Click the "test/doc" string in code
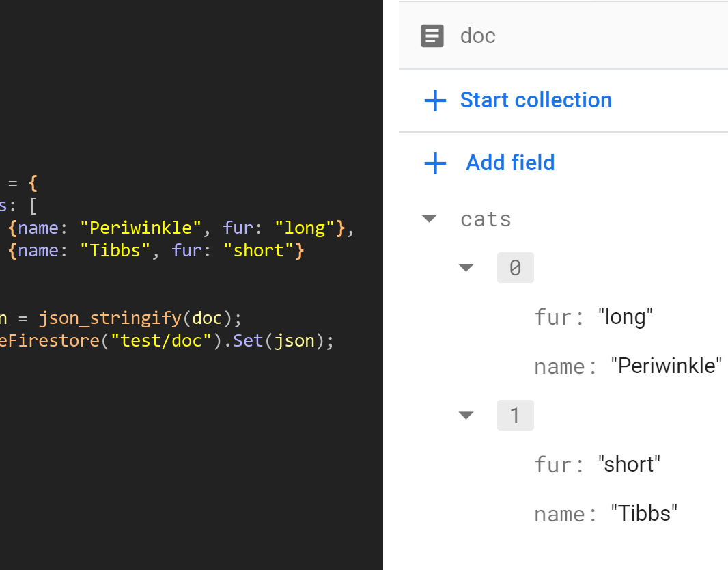Viewport: 728px width, 570px height. 161,340
